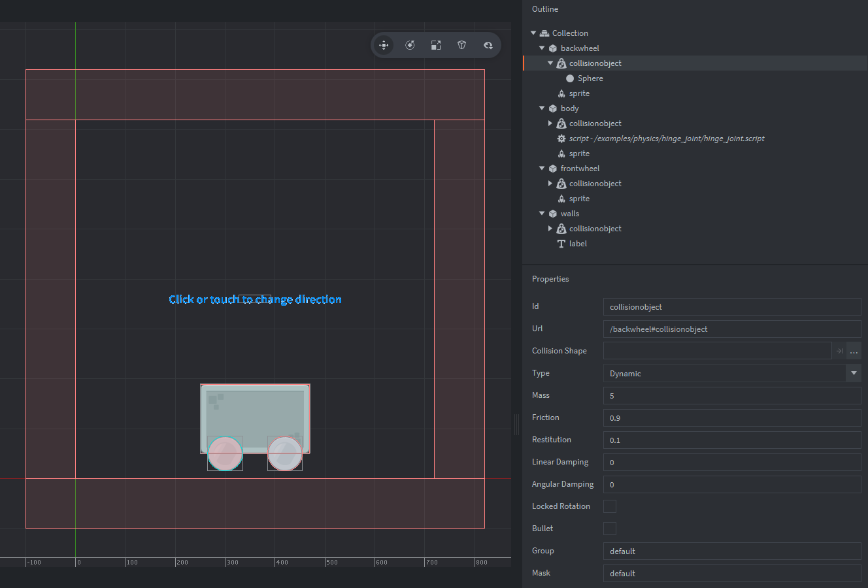Click the label component T icon

pyautogui.click(x=561, y=244)
